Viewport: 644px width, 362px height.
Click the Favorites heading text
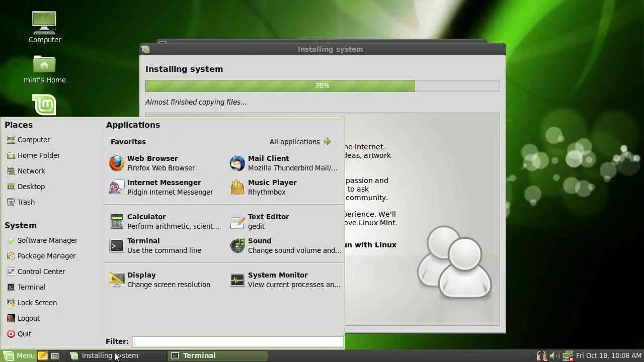pos(128,142)
